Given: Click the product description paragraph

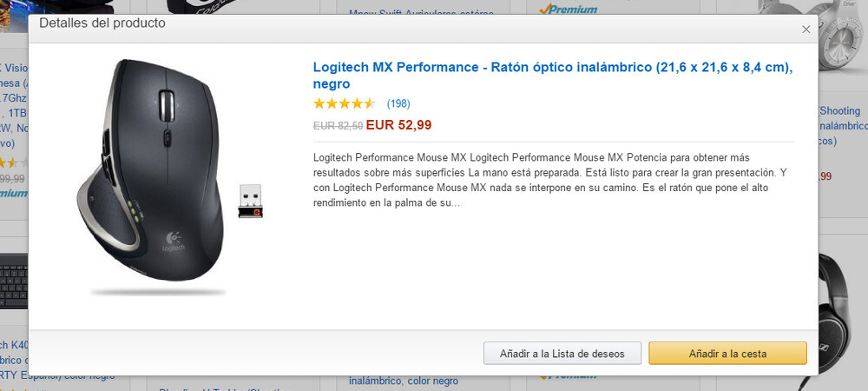Looking at the screenshot, I should (550, 181).
